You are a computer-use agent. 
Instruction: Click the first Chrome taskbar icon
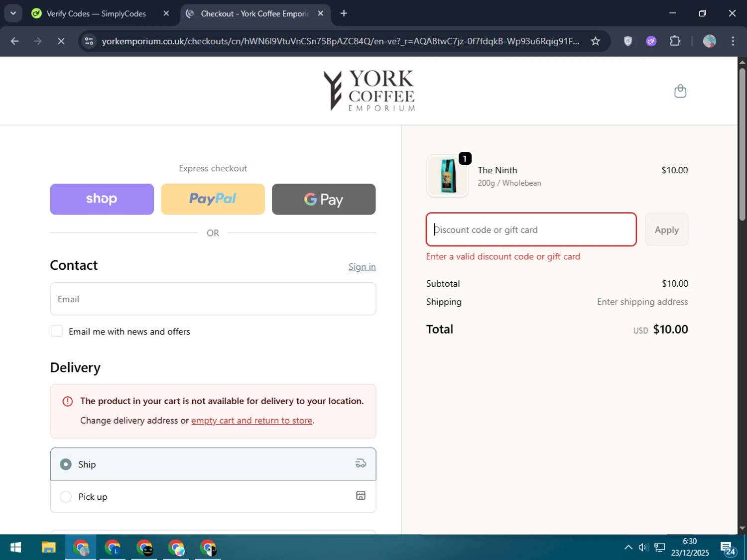point(81,548)
